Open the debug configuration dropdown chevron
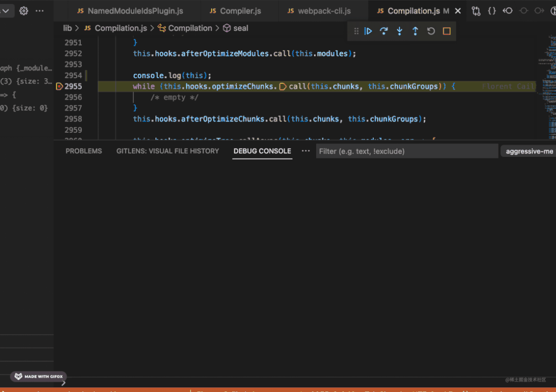Viewport: 556px width, 392px height. pyautogui.click(x=5, y=11)
